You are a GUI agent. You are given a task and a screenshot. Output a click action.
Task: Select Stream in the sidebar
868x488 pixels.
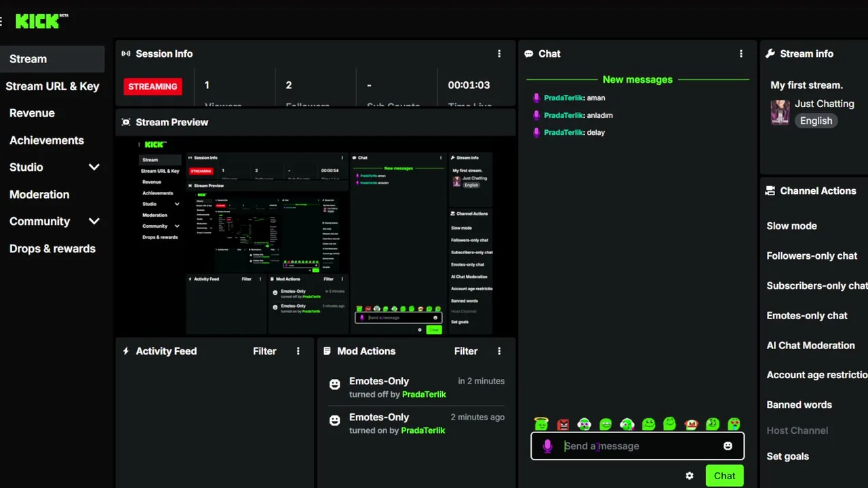[x=52, y=59]
